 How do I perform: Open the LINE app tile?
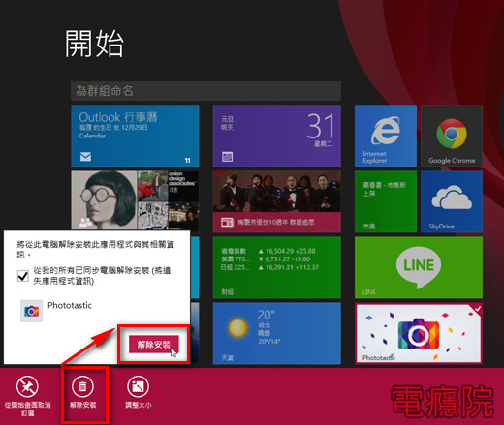(419, 267)
